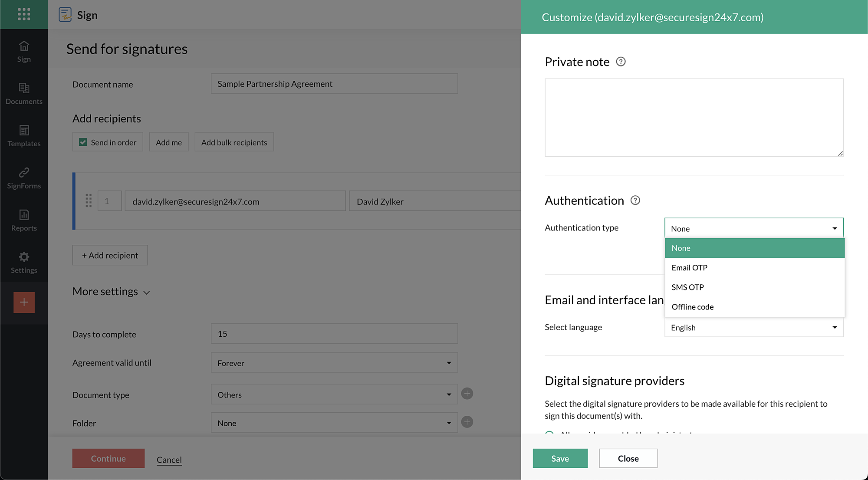868x480 pixels.
Task: Choose Email OTP from the authentication list
Action: (x=689, y=267)
